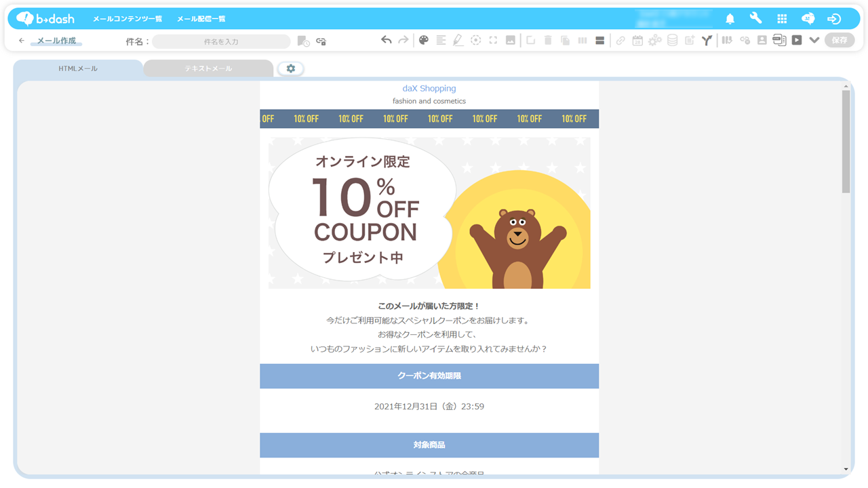Select the HTMLメール tab
Image resolution: width=868 pixels, height=488 pixels.
[78, 68]
